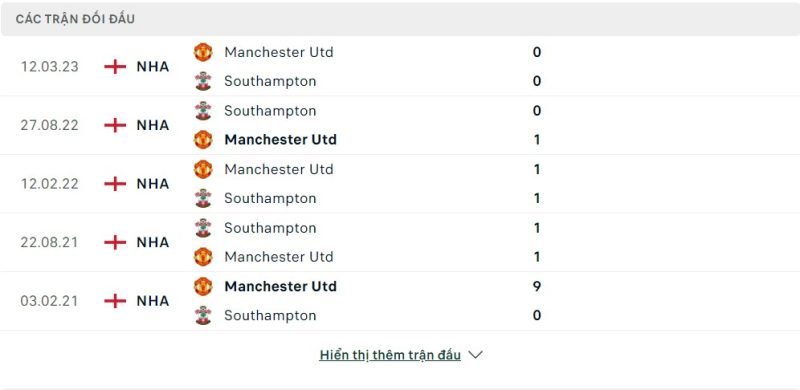Viewport: 800px width, 390px height.
Task: Click England flag icon beside 03.02.21
Action: pos(115,301)
